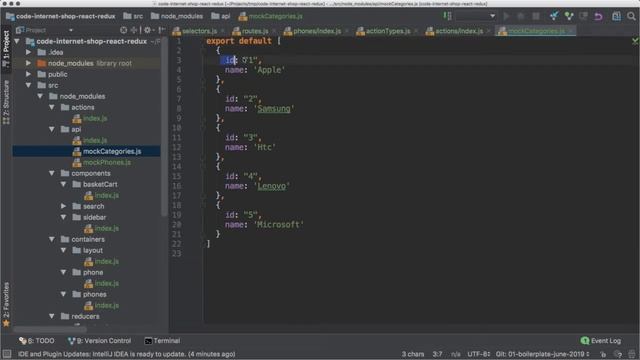Screen dimensions: 640x360
Task: Click the inspector hector icon in status bar
Action: tap(619, 354)
